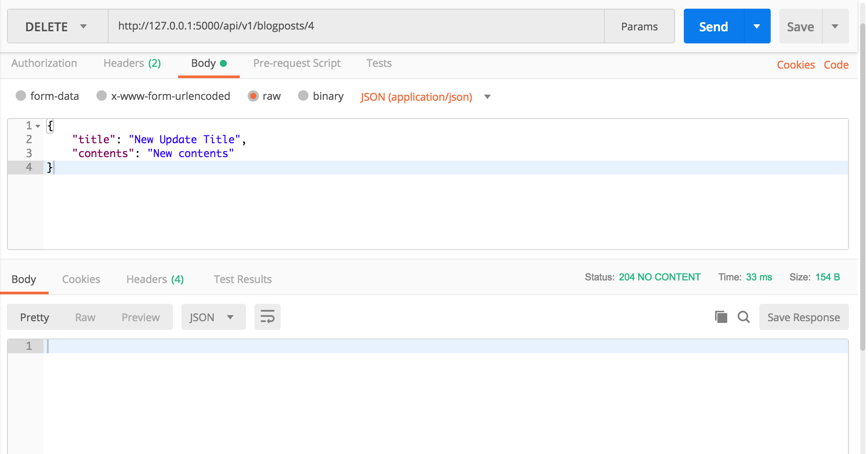Screen dimensions: 868x454
Task: Choose the binary body type radio
Action: click(x=303, y=96)
